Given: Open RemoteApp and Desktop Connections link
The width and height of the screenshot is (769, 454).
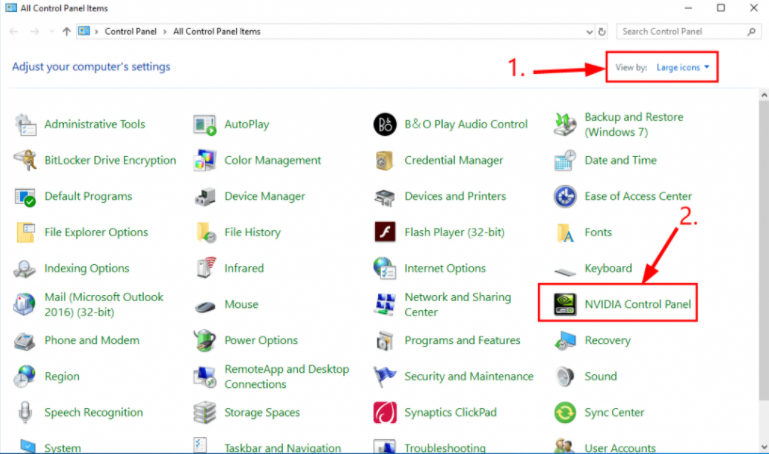Looking at the screenshot, I should (286, 377).
